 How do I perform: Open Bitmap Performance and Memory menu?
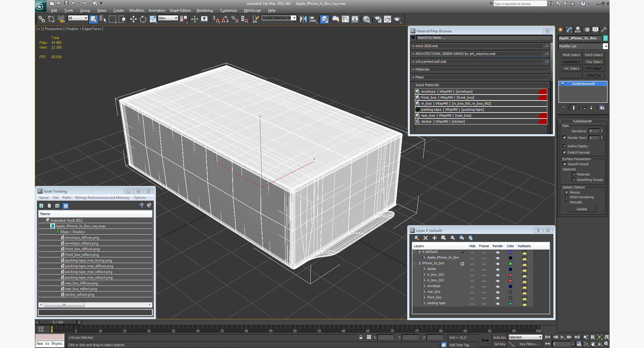102,198
